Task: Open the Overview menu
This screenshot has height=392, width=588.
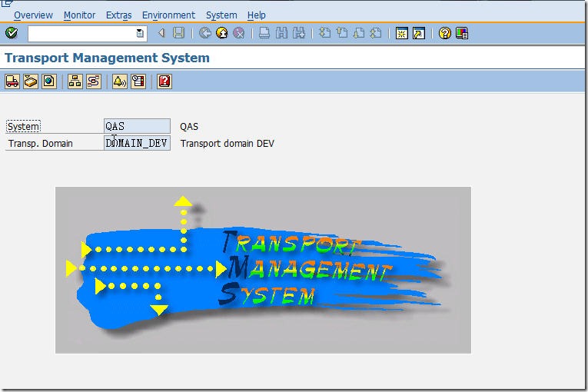Action: point(33,15)
